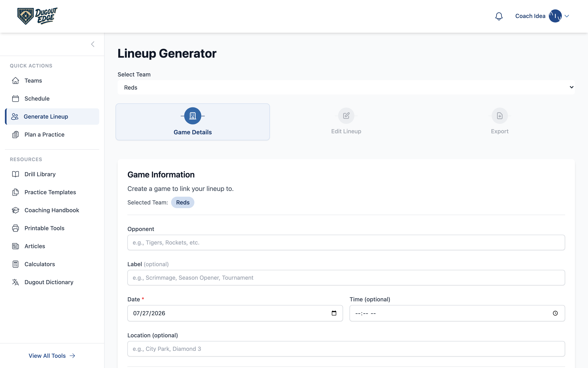Click the Schedule calendar icon
Image resolution: width=588 pixels, height=368 pixels.
click(16, 99)
